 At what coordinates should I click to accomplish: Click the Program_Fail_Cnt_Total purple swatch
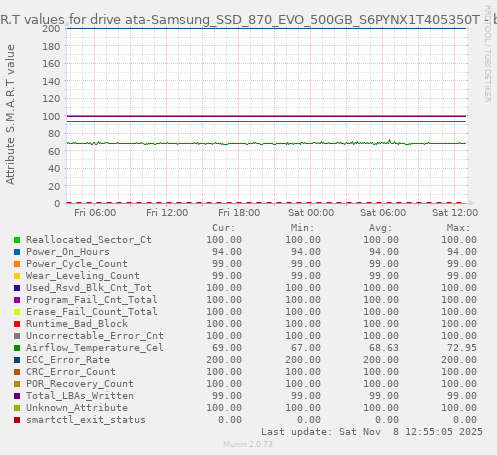coord(17,300)
